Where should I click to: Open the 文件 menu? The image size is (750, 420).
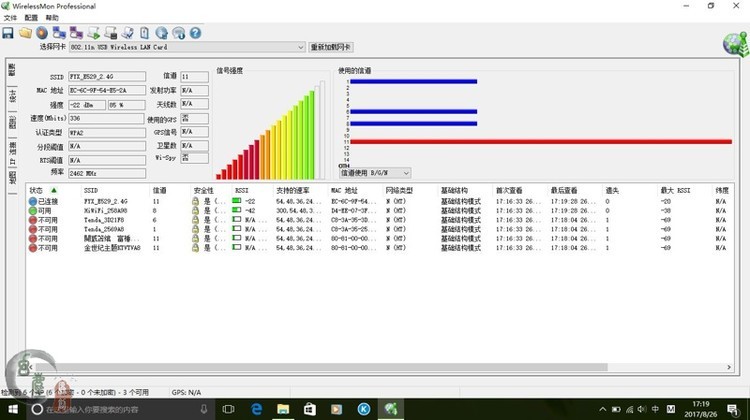click(11, 18)
